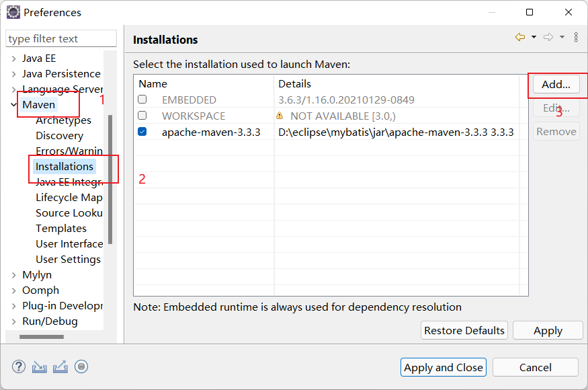The height and width of the screenshot is (390, 588).
Task: Open the three-dot view menu icon
Action: 576,38
